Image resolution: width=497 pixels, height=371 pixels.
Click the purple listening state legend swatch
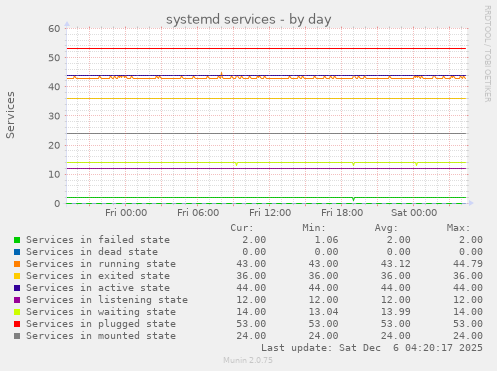click(17, 300)
